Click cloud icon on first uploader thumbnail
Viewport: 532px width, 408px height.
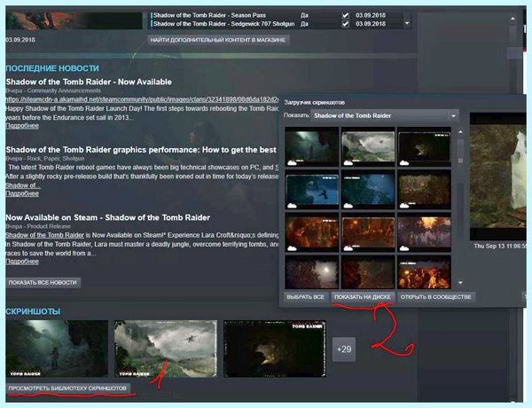(x=292, y=163)
